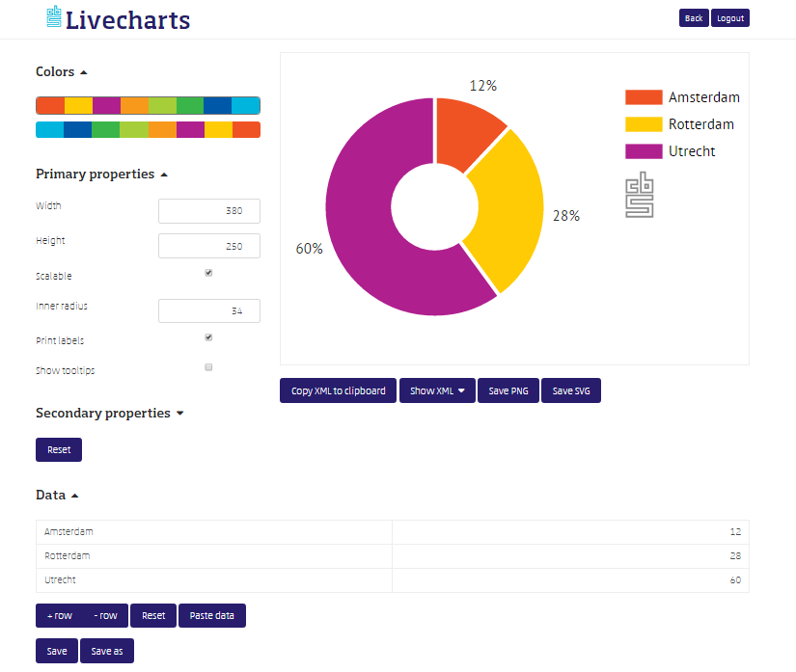Open the Show XML dropdown
The image size is (796, 672).
(x=437, y=390)
